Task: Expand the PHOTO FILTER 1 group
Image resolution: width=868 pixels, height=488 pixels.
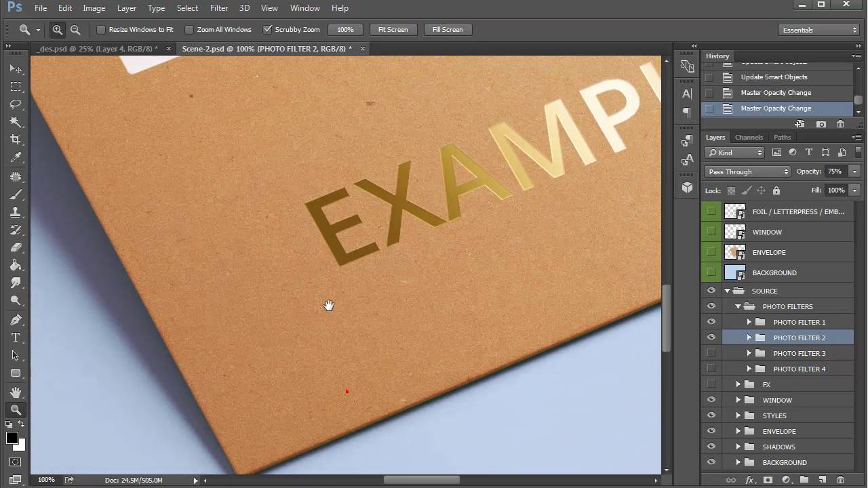Action: 749,322
